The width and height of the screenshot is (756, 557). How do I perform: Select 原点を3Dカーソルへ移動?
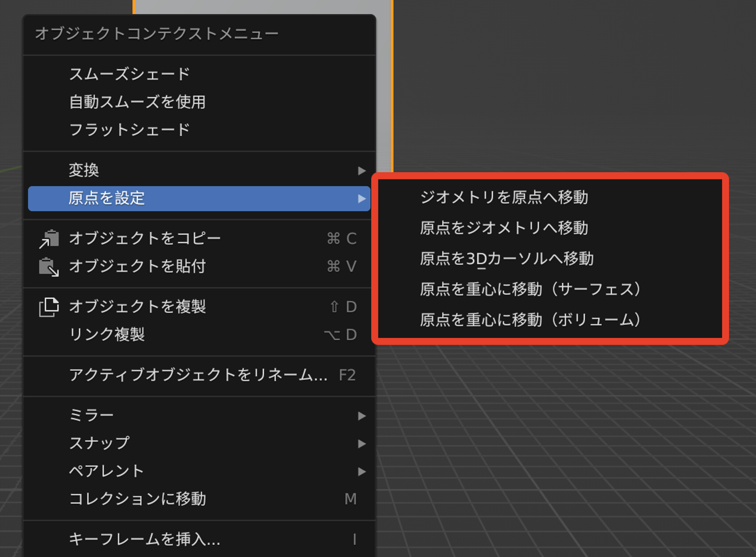550,259
